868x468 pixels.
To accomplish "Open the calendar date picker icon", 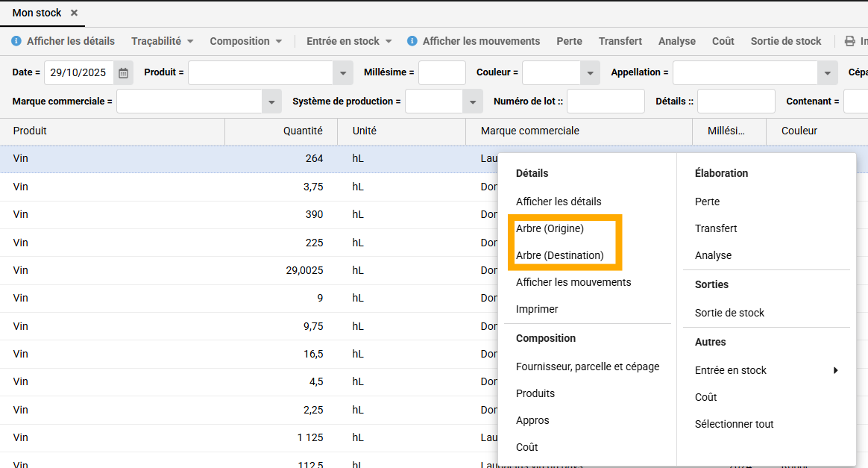I will click(x=124, y=73).
